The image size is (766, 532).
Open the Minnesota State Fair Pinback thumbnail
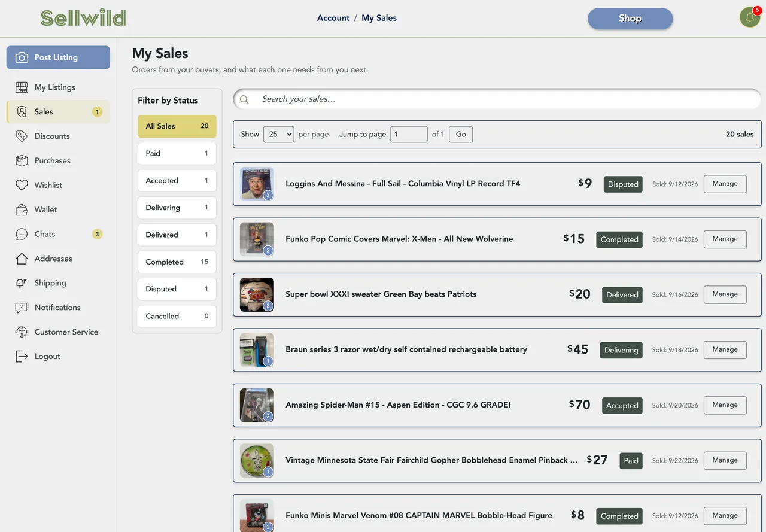pyautogui.click(x=257, y=461)
